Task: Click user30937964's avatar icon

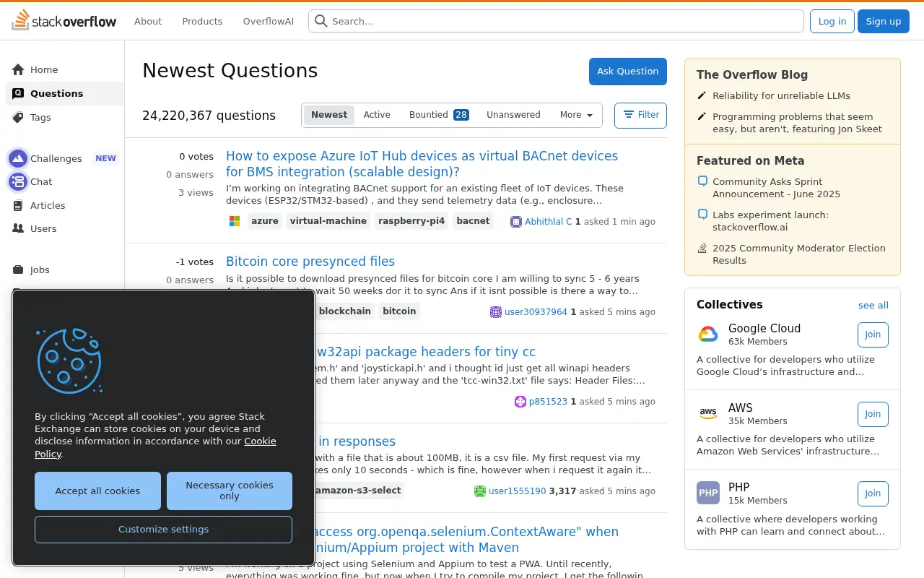Action: point(496,312)
